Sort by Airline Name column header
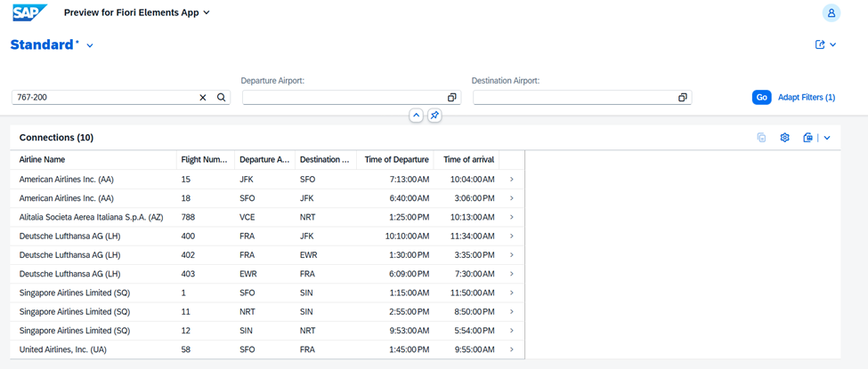868x369 pixels. (43, 160)
